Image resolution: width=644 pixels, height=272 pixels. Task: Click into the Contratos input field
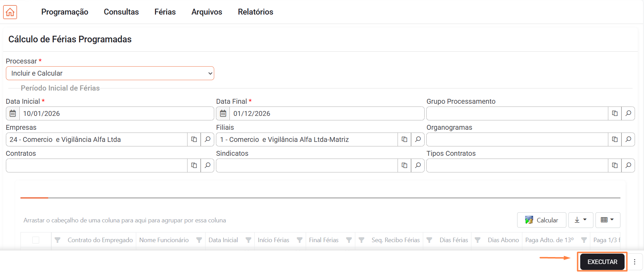97,165
